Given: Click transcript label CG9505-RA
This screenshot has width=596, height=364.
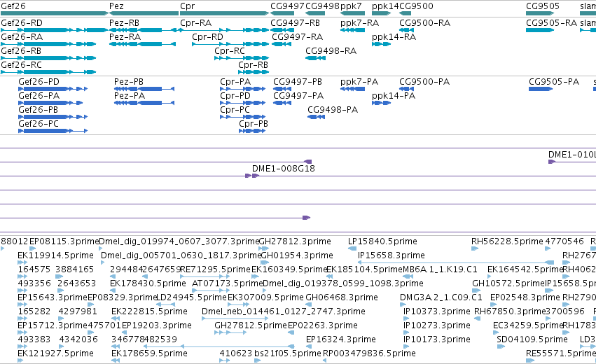Looking at the screenshot, I should click(552, 23).
